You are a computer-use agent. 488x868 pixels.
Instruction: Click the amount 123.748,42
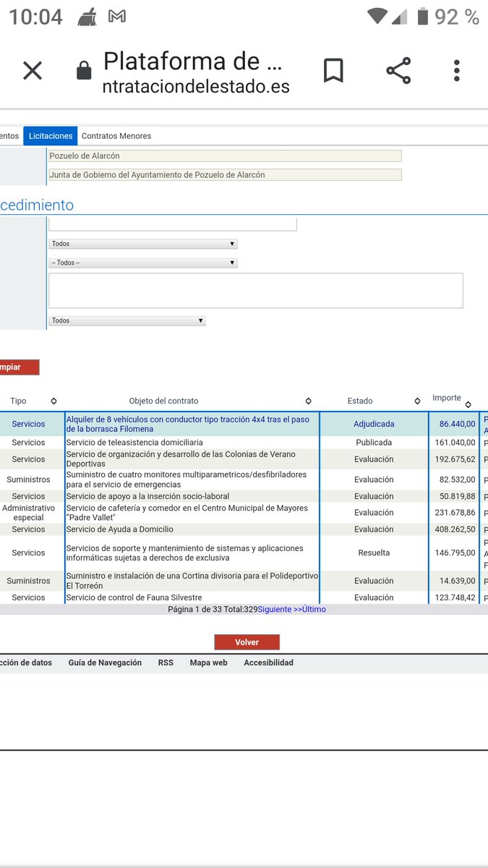tap(455, 597)
